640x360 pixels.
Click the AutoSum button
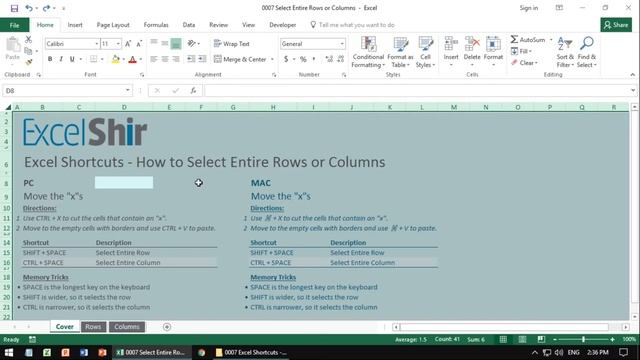528,40
